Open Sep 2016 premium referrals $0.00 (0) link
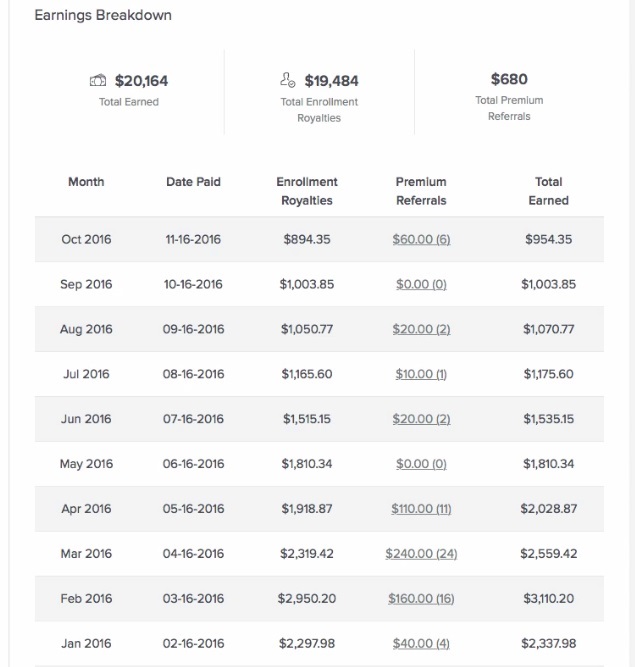This screenshot has width=635, height=667. click(x=421, y=284)
